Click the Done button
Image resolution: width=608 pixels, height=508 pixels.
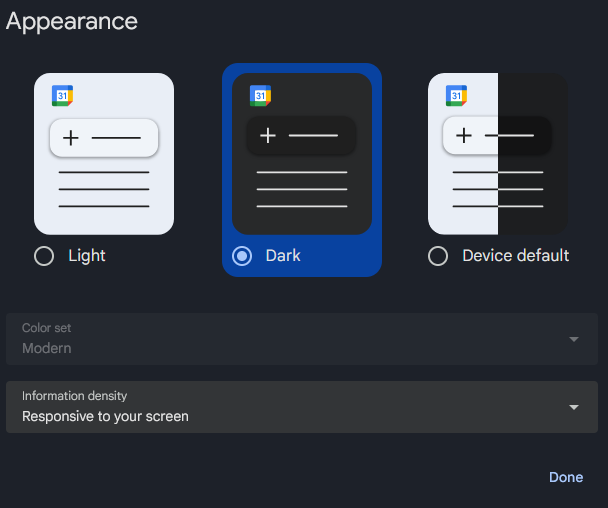pyautogui.click(x=566, y=477)
